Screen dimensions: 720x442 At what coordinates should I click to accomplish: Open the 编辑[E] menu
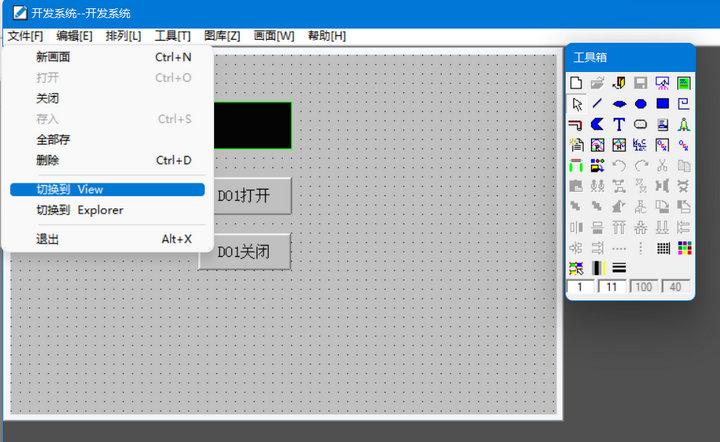(x=74, y=36)
